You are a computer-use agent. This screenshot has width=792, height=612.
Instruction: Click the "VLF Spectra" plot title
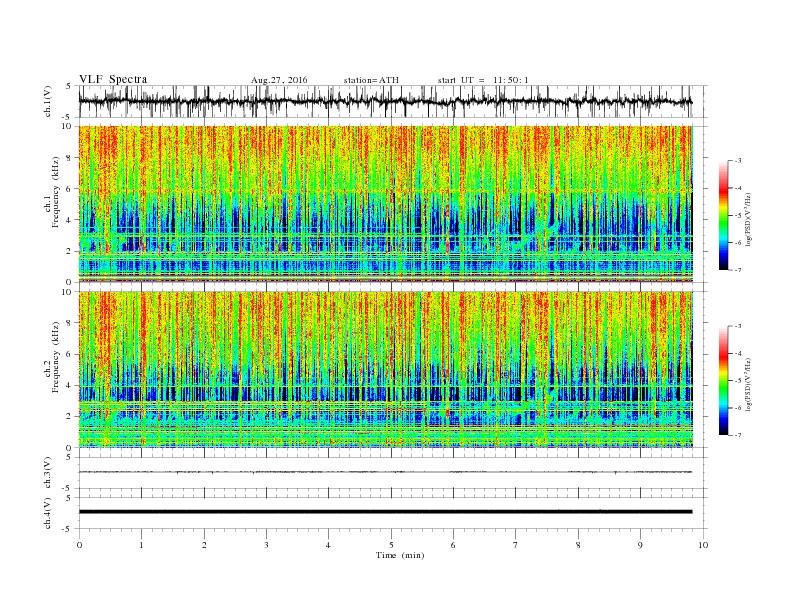[x=113, y=79]
